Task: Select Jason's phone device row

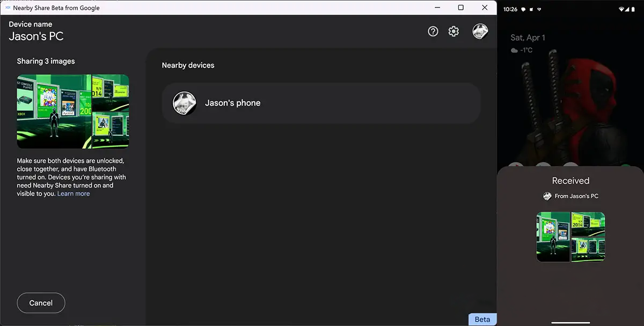Action: coord(321,103)
